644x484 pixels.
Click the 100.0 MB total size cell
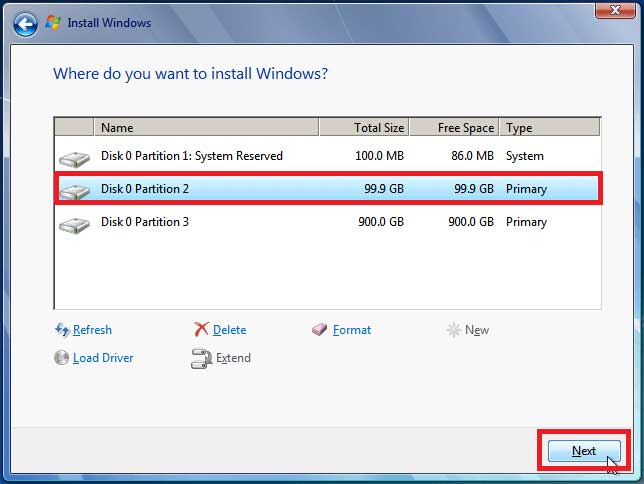[x=380, y=156]
